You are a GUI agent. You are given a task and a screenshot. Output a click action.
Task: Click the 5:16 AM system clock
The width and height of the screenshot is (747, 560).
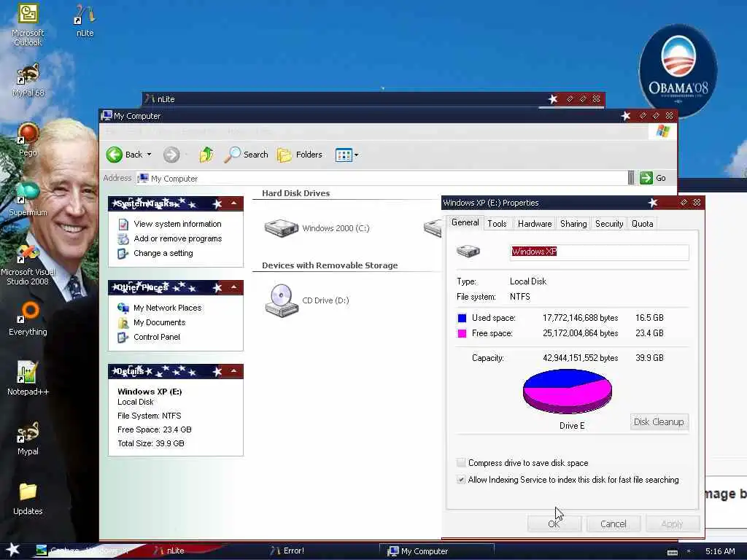point(720,551)
